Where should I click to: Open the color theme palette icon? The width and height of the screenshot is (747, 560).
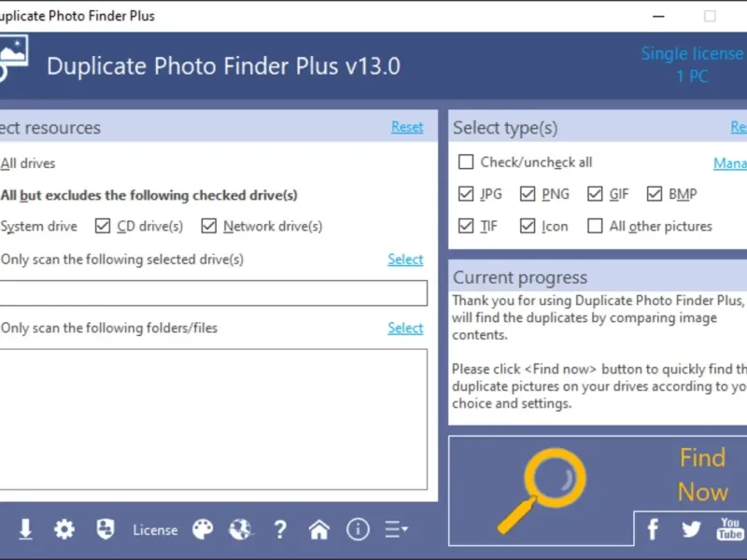(203, 529)
